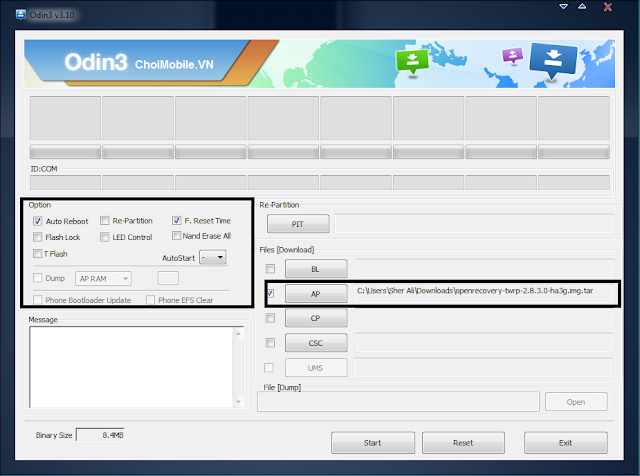Toggle the Auto Reboot checkbox
640x476 pixels.
coord(38,221)
